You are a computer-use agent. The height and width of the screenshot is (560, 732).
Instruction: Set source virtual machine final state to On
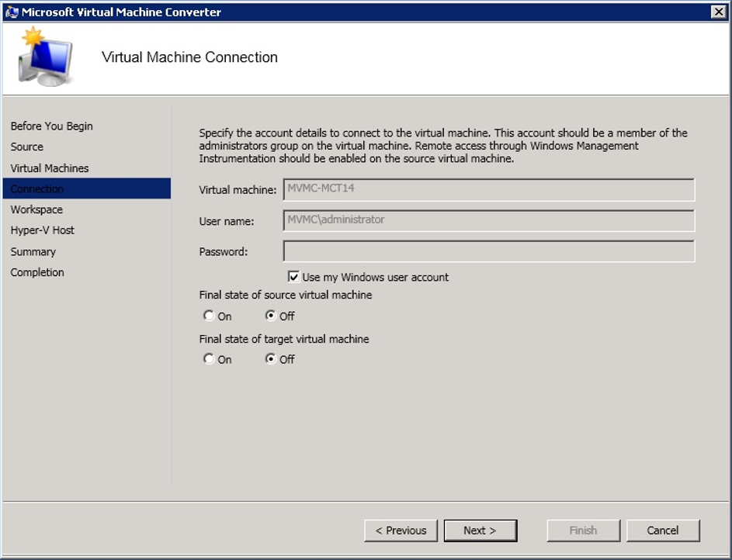click(209, 316)
